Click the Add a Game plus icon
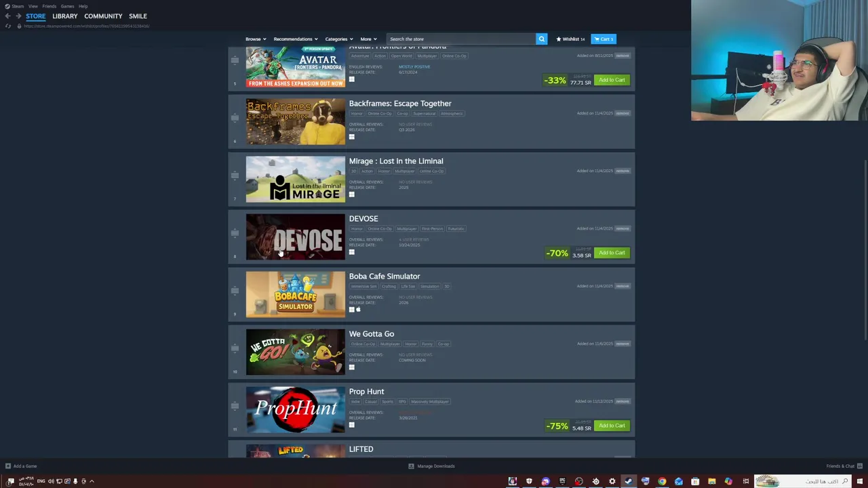Screen dimensions: 868x488 (8, 466)
